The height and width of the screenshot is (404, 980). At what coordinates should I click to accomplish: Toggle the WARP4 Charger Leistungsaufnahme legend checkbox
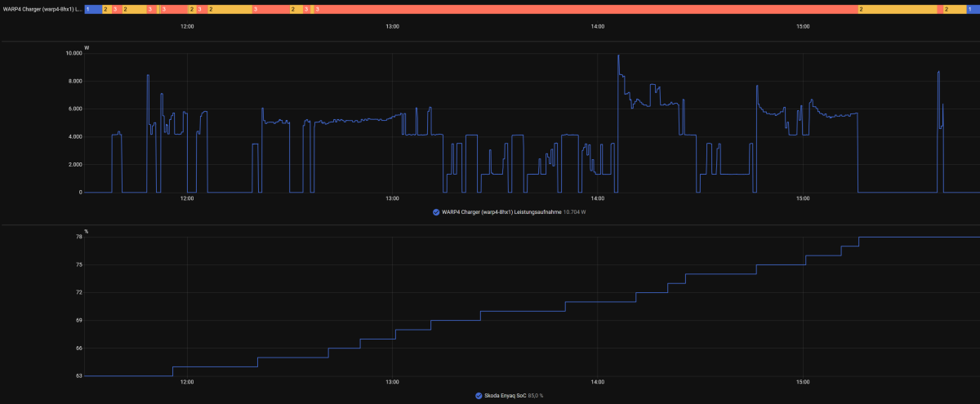(x=436, y=212)
